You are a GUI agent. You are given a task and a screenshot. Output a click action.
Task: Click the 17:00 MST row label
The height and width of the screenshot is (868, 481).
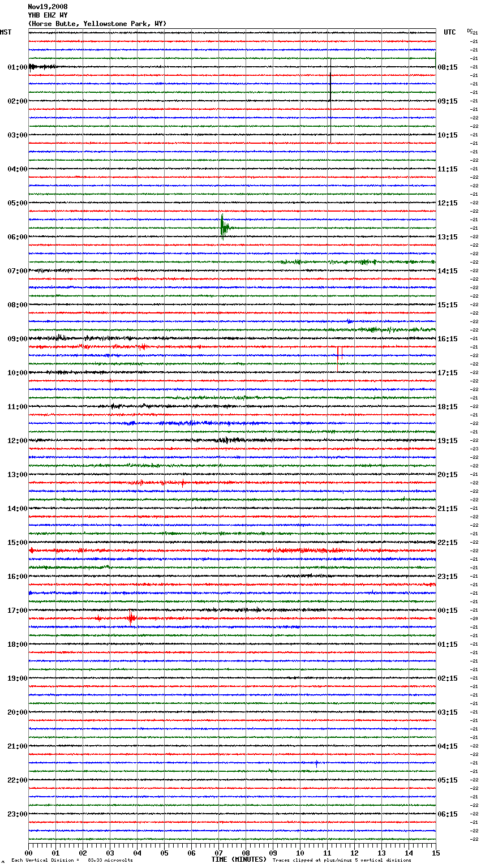click(17, 611)
